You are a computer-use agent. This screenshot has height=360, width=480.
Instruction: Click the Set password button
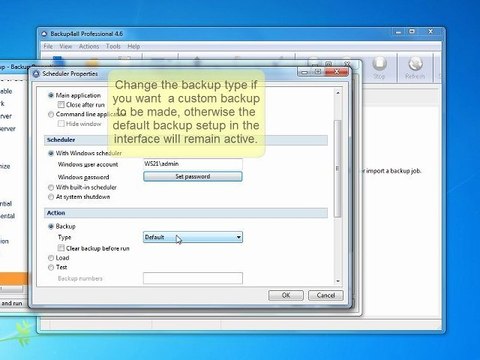coord(193,176)
